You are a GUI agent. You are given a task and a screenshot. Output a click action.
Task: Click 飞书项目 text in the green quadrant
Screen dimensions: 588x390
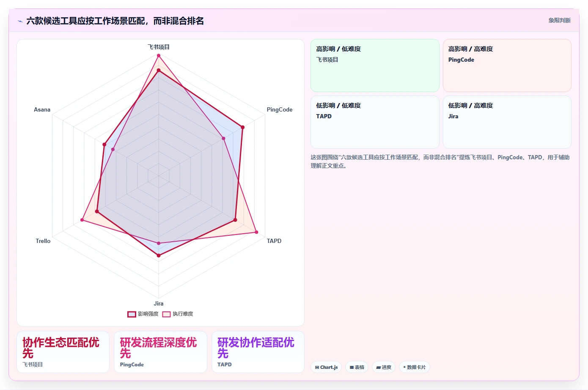point(327,60)
